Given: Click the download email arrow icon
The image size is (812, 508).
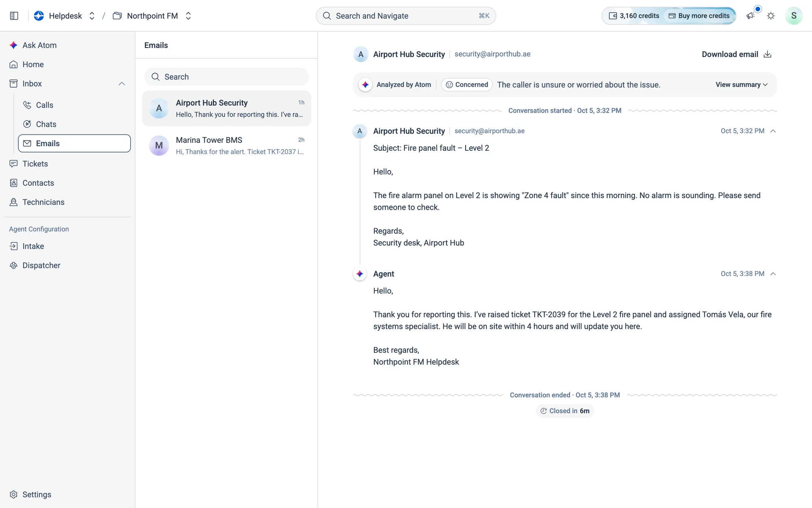Looking at the screenshot, I should pyautogui.click(x=767, y=54).
